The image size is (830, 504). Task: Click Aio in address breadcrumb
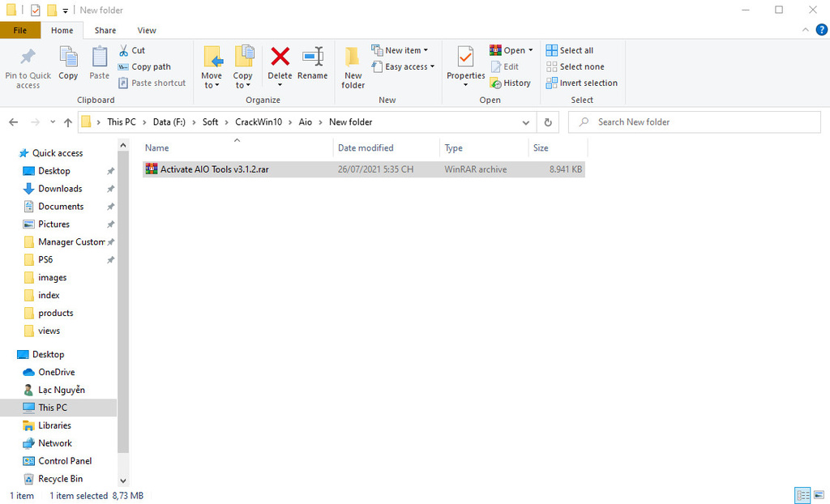306,122
